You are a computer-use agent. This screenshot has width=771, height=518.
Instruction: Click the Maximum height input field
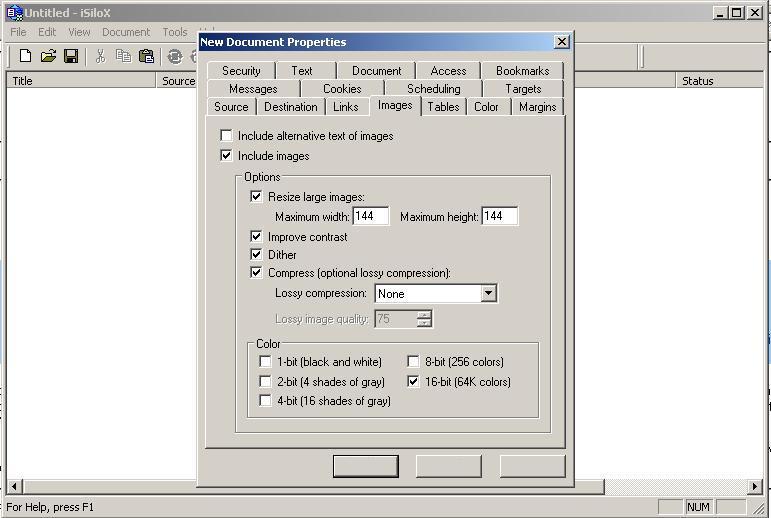(500, 216)
